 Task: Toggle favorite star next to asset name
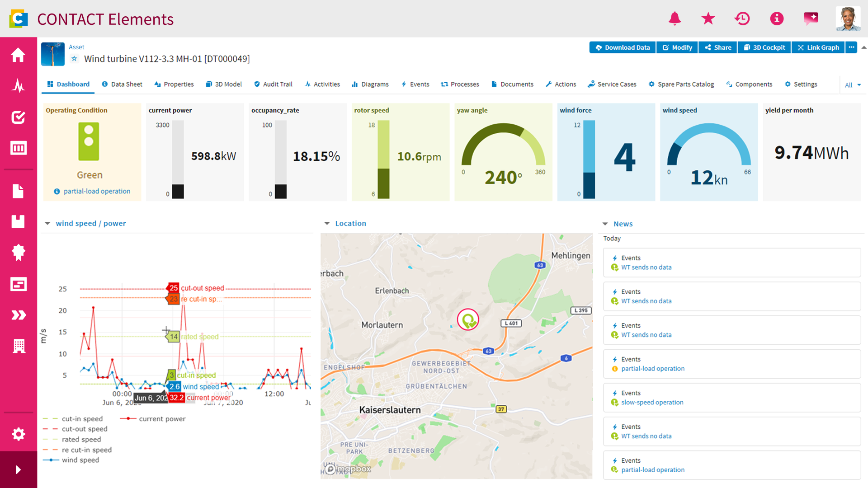(74, 59)
